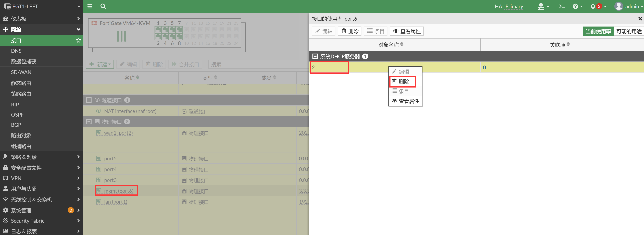Click the trash 删除 toolbar button
Viewport: 644px width, 235px height.
(350, 31)
